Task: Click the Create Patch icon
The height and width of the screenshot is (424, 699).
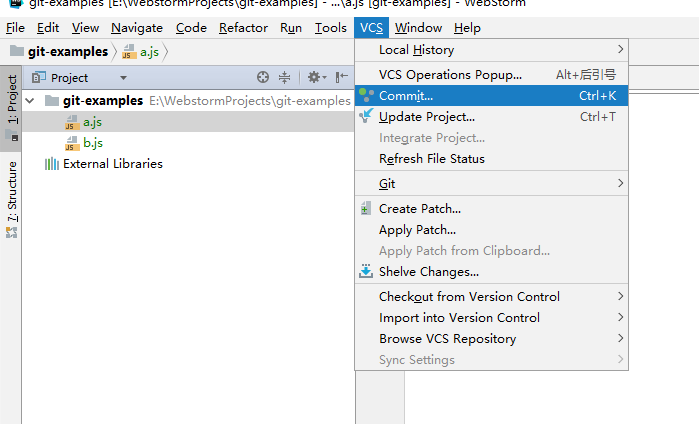Action: point(366,209)
